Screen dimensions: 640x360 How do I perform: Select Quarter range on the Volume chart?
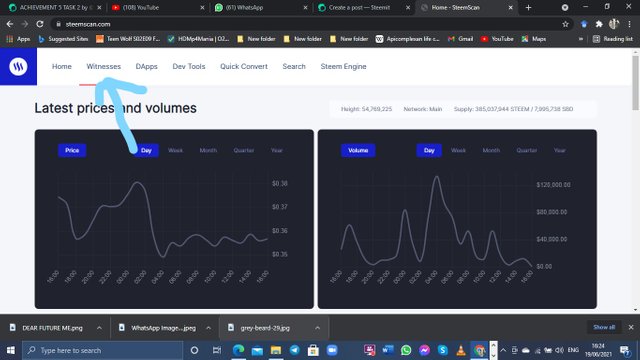[527, 150]
